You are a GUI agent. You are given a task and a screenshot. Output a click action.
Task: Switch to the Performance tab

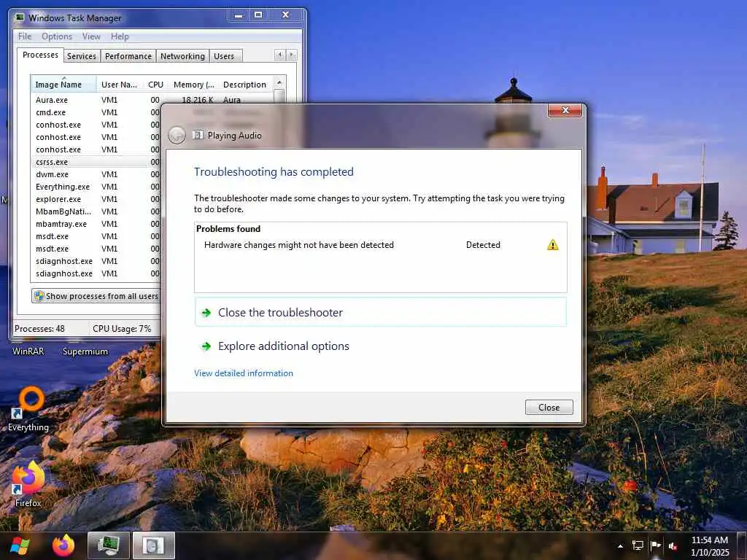tap(128, 56)
